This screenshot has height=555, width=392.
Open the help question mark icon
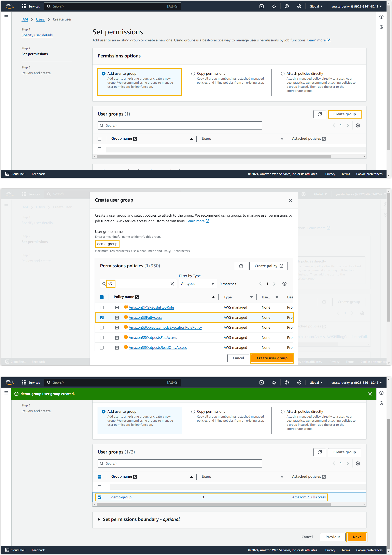[x=286, y=6]
